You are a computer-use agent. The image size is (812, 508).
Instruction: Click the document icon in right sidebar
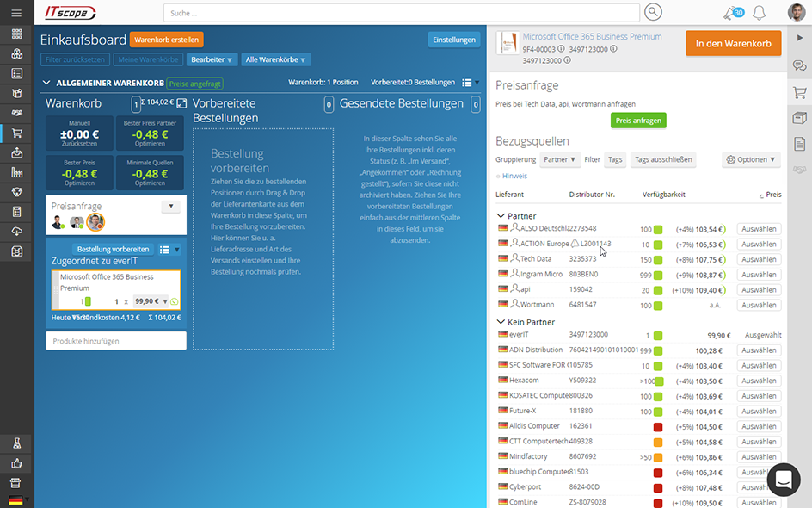tap(799, 144)
